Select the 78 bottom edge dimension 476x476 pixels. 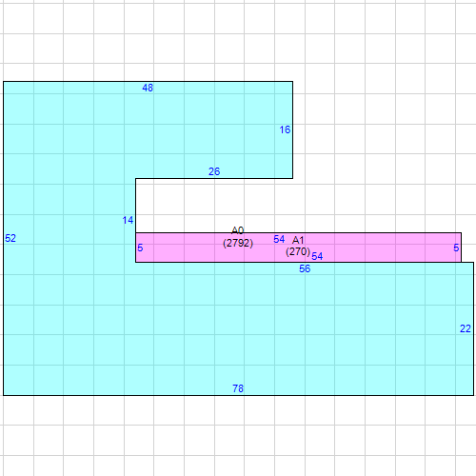[238, 388]
